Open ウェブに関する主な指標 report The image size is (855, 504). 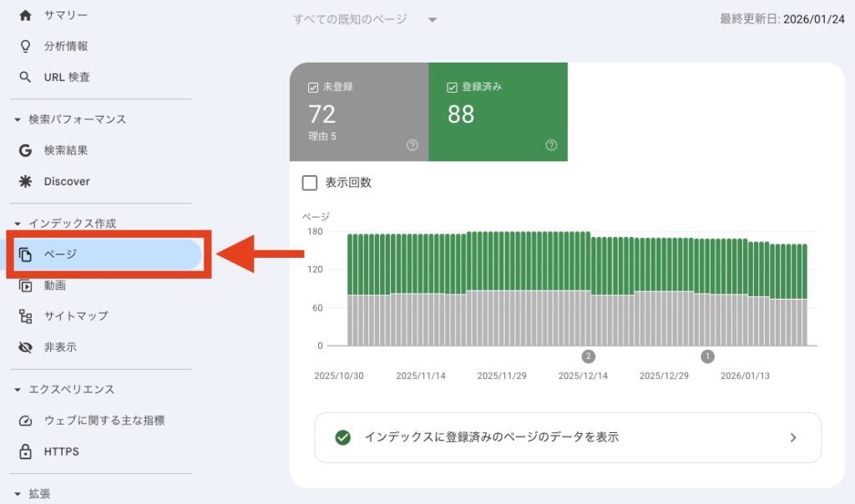tap(104, 420)
